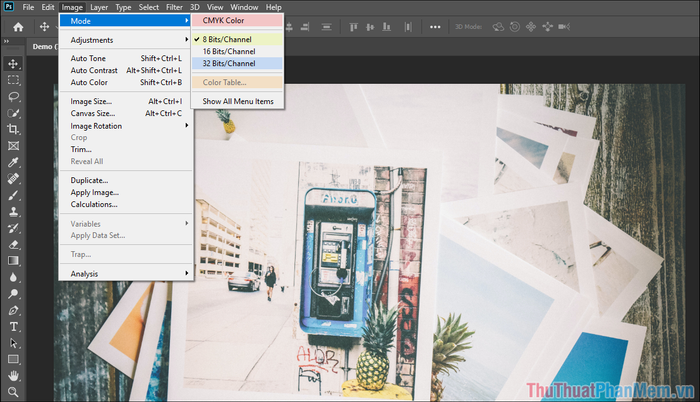Switch to 32 Bits/Channel
Viewport: 700px width, 402px height.
click(x=237, y=63)
